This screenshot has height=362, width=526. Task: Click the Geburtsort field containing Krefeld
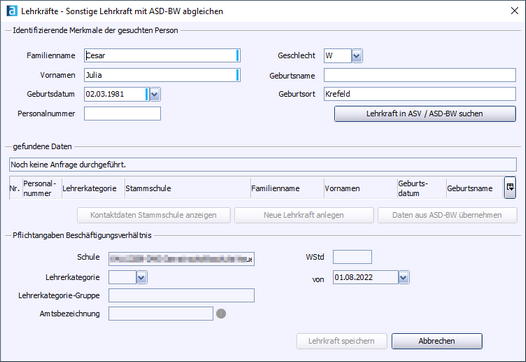coord(420,94)
